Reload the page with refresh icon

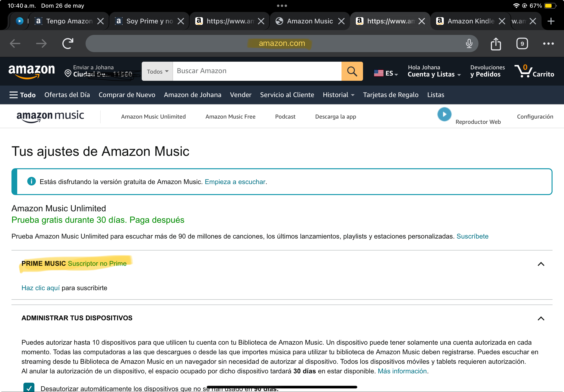[x=68, y=44]
